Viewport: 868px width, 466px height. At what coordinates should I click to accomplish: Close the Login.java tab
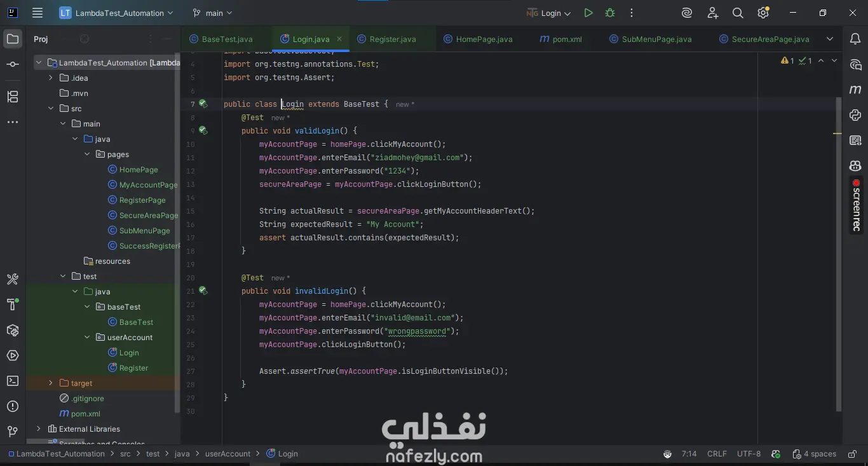point(339,39)
